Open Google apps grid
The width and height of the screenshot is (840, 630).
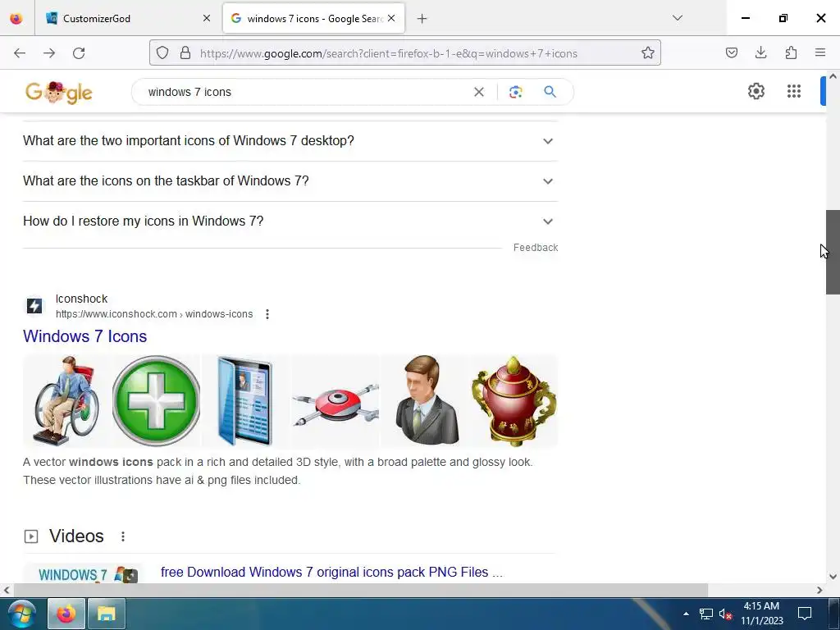(x=794, y=91)
